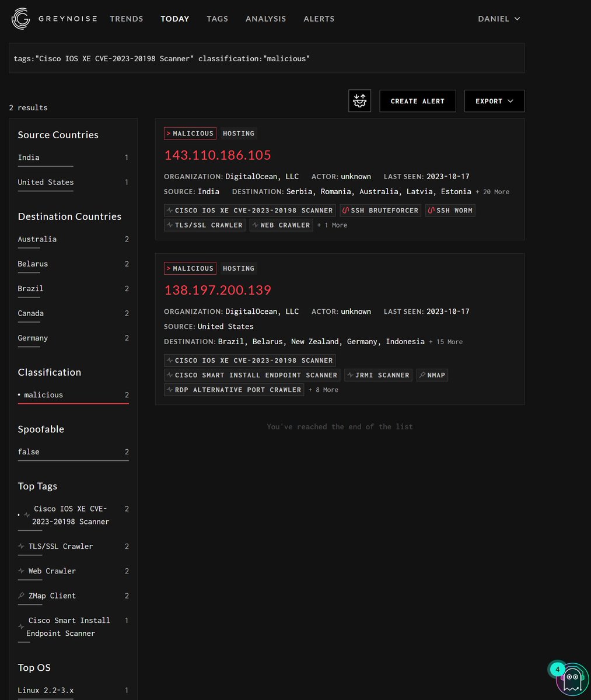Click the Create Alert button

418,101
